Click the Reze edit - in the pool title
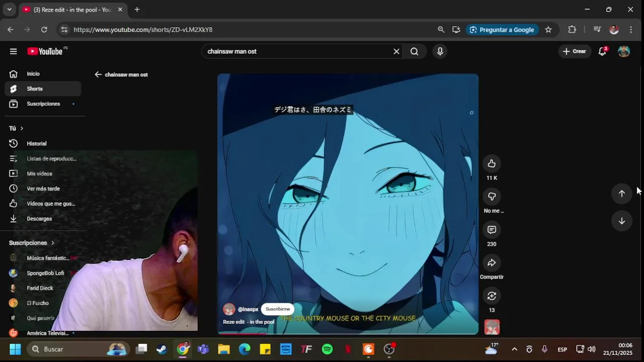 (x=249, y=322)
